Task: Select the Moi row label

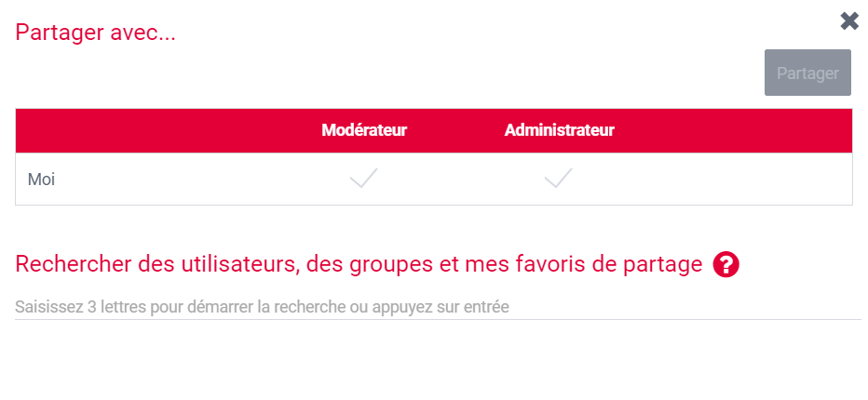Action: (41, 180)
